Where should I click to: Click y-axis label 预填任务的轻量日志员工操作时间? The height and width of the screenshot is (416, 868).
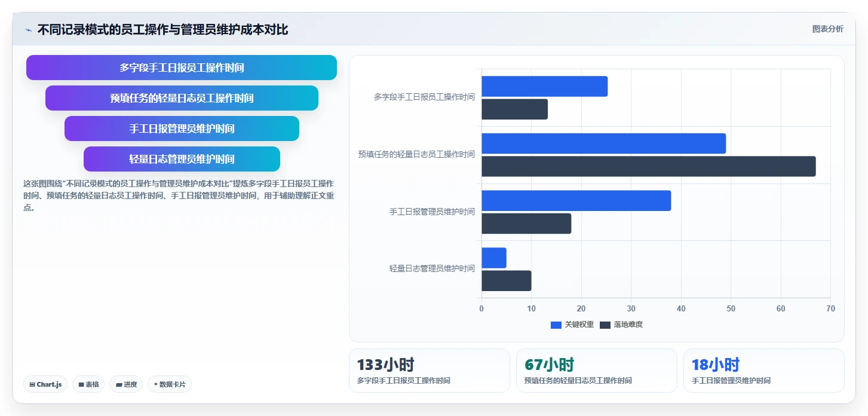point(416,154)
